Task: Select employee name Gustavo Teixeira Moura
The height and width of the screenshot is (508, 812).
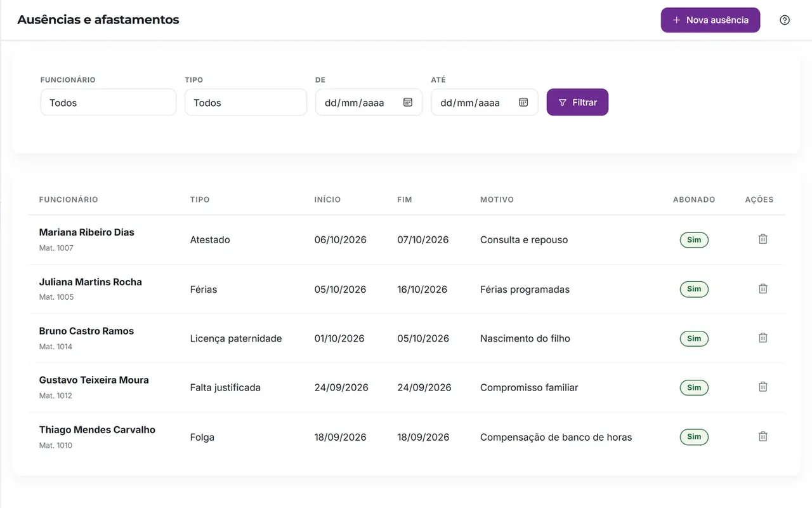Action: [x=94, y=380]
